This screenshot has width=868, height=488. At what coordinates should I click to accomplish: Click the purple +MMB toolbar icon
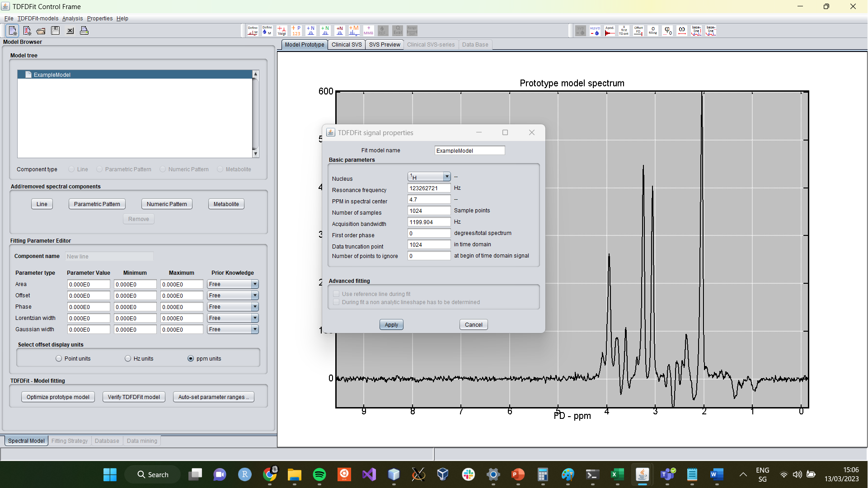point(368,31)
